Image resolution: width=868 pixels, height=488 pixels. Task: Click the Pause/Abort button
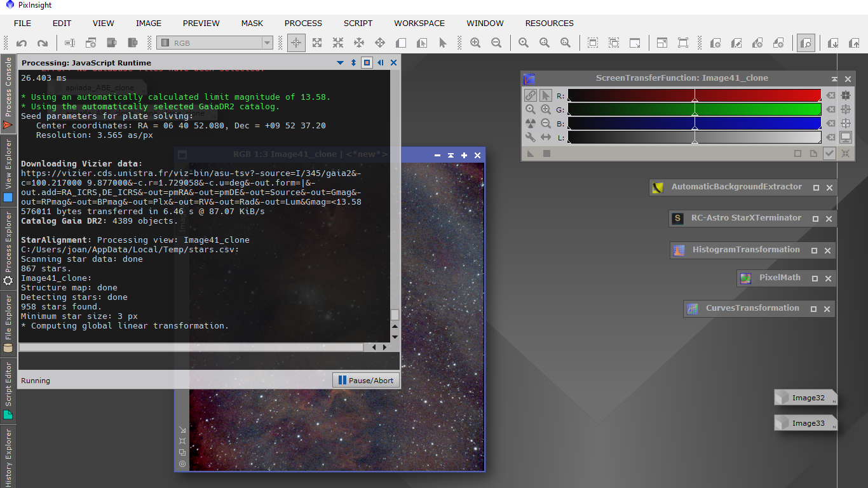pyautogui.click(x=366, y=380)
